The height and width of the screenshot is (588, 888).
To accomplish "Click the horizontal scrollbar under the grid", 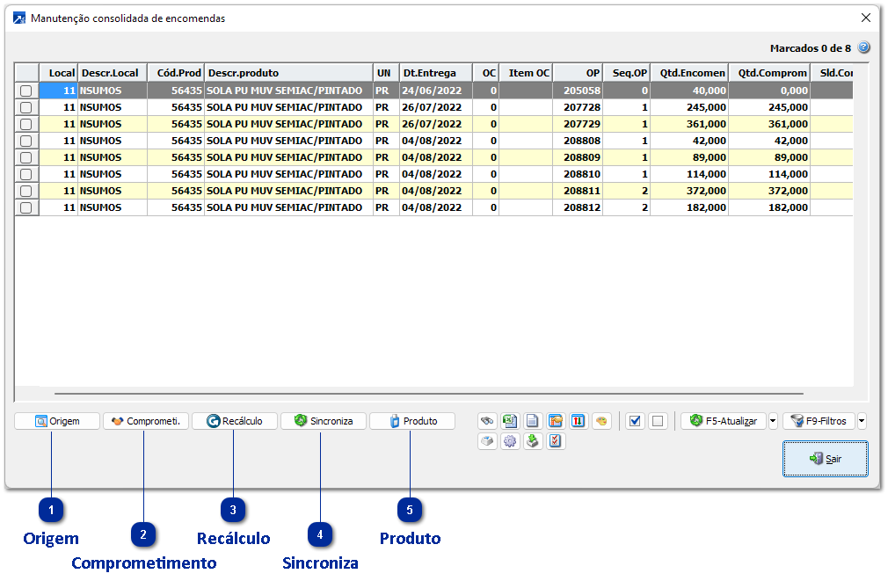I will tap(428, 394).
